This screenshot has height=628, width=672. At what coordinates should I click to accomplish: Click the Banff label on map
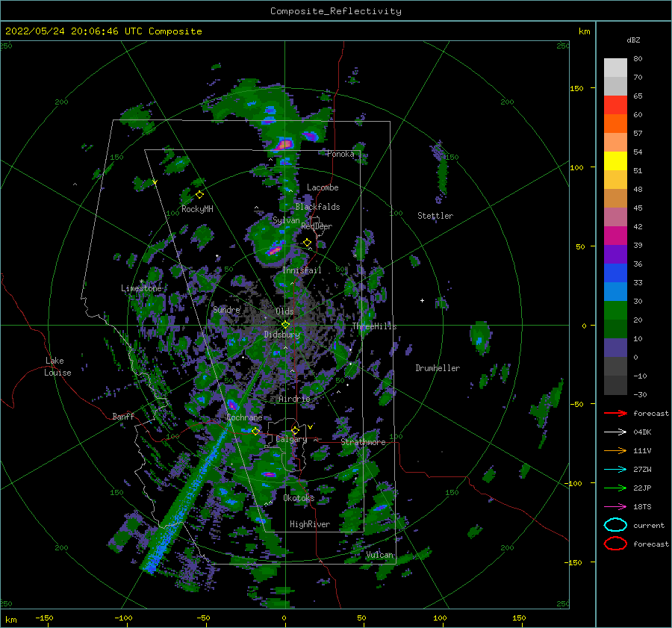tap(123, 416)
